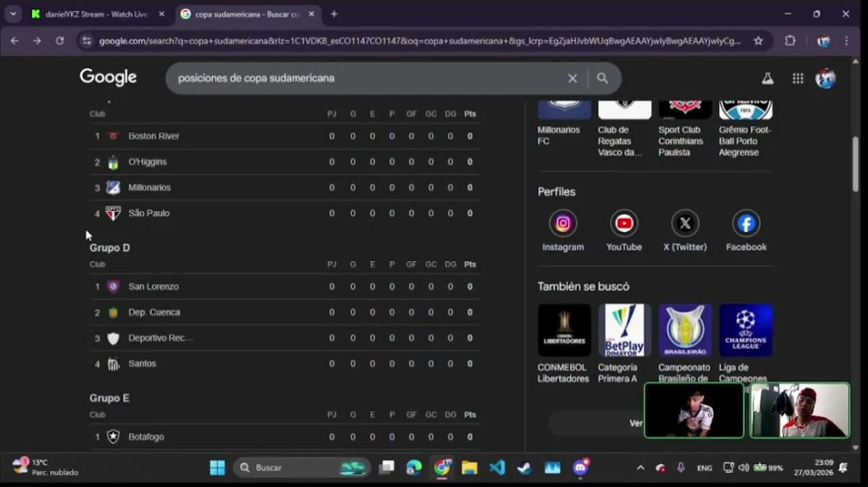Open the weather widget showing 13°C
Image resolution: width=868 pixels, height=487 pixels.
tap(46, 467)
